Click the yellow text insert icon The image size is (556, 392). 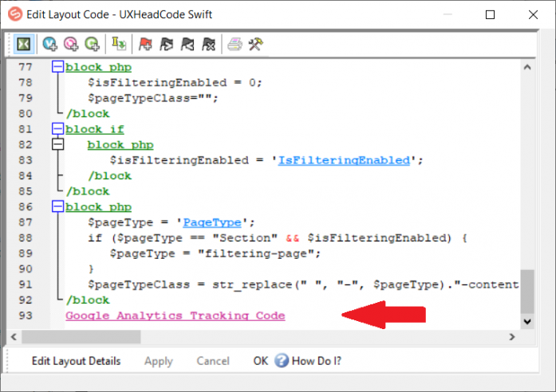119,45
